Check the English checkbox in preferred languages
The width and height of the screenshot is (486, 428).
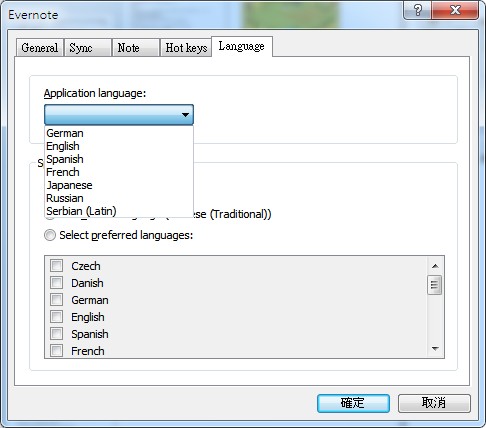pyautogui.click(x=56, y=317)
